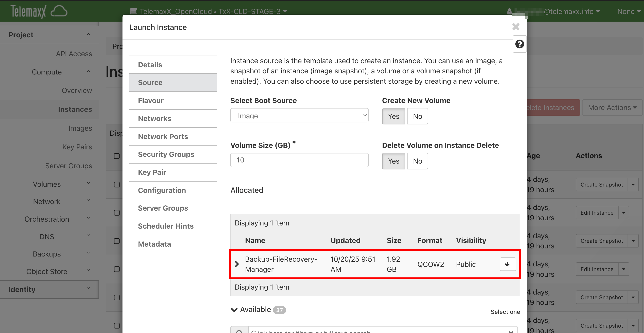Close the Launch Instance dialog

tap(515, 27)
